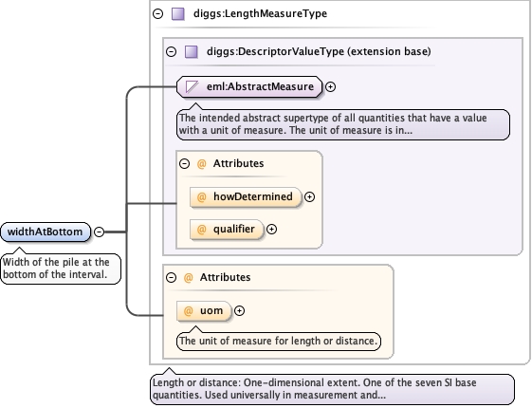Screen dimensions: 532x408
Task: Expand the eml:AbstractMeasure element
Action: click(330, 87)
